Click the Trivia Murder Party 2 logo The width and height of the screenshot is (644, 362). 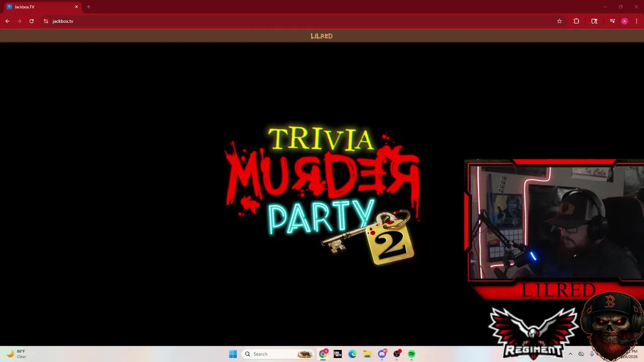click(x=322, y=195)
